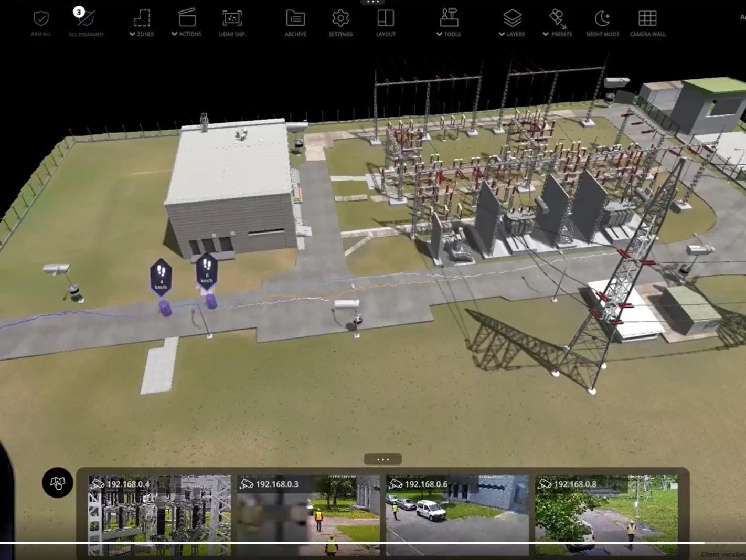Select the 6 km/h footprint track marker

click(x=207, y=272)
